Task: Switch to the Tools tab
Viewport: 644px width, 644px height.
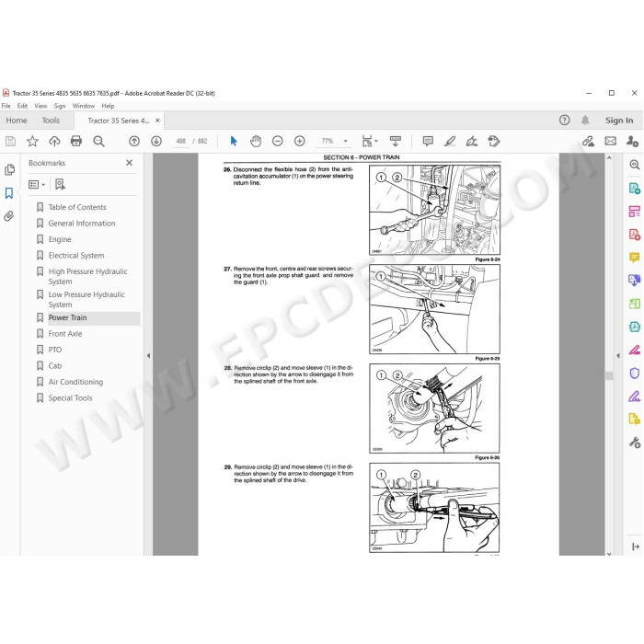Action: [51, 121]
